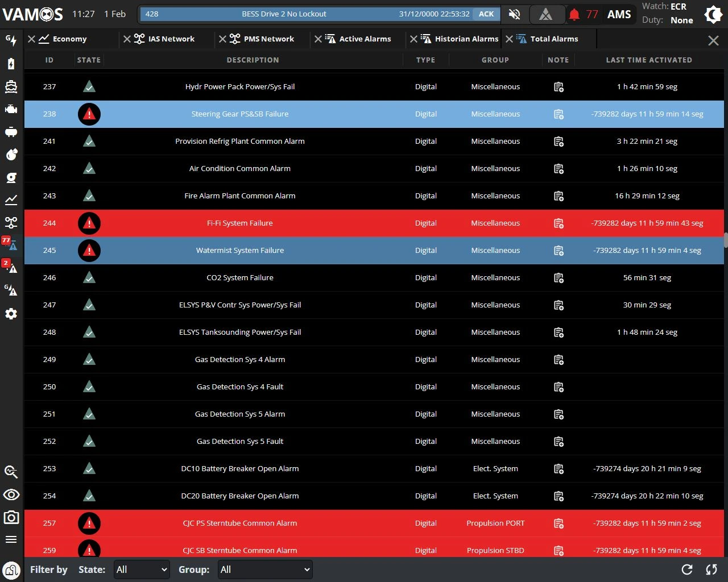The width and height of the screenshot is (728, 582).
Task: Acknowledge the BESS Drive 2 alarm
Action: (x=486, y=14)
